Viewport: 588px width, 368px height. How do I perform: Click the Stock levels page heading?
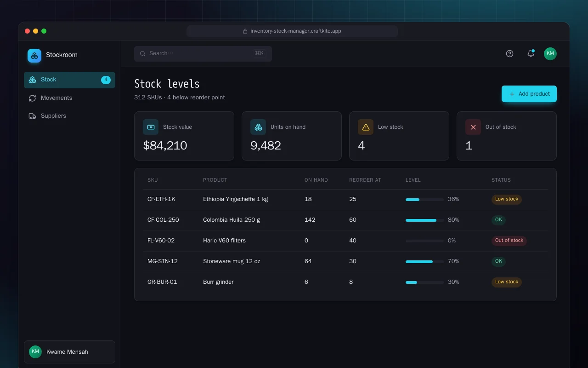(167, 84)
